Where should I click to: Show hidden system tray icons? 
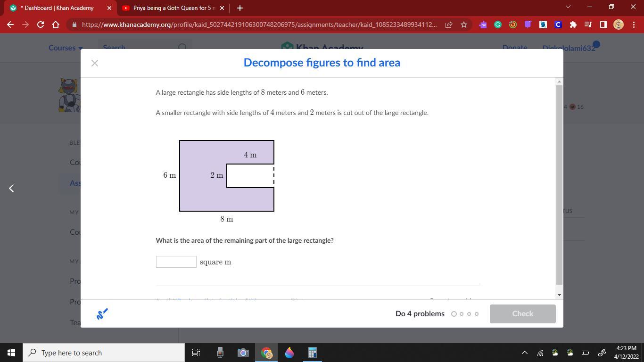[x=524, y=353]
